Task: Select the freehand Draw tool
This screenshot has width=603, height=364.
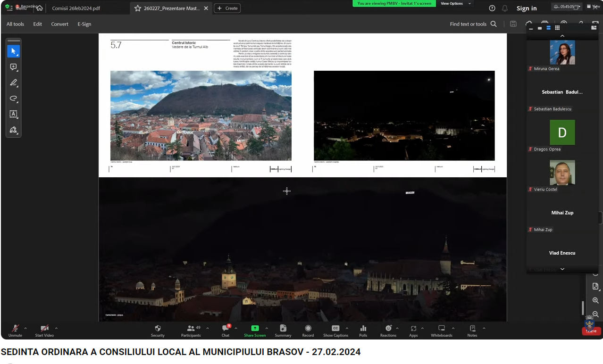Action: 13,99
